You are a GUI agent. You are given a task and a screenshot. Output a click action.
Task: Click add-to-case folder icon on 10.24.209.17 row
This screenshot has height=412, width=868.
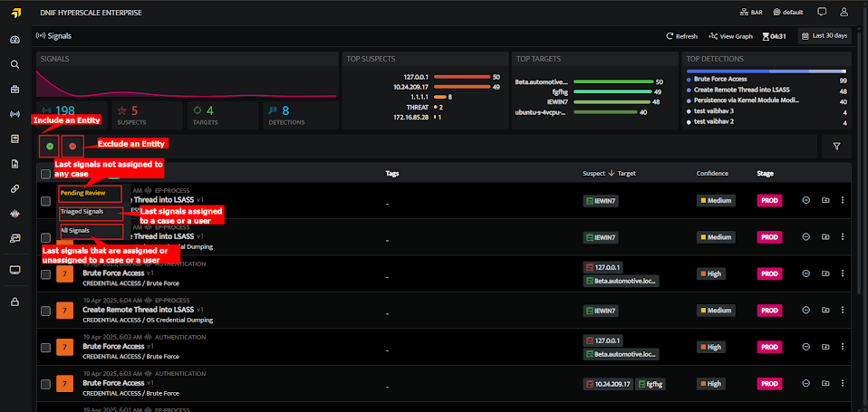[825, 383]
